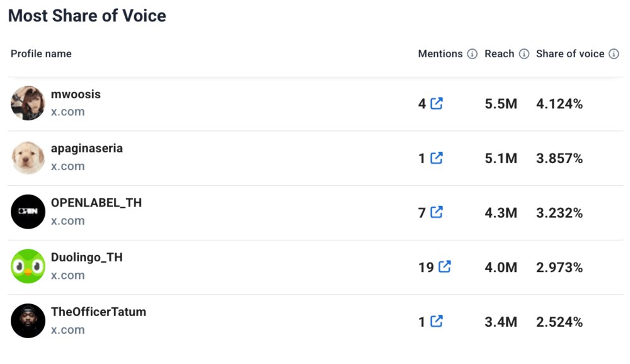
Task: Click the mwoosis profile avatar
Action: [x=28, y=103]
